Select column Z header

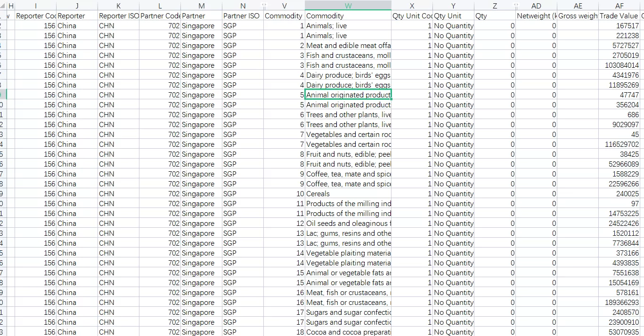(495, 5)
